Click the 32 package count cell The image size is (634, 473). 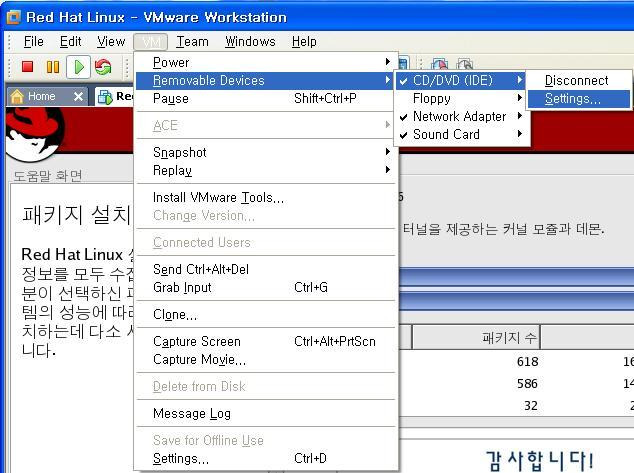[531, 405]
